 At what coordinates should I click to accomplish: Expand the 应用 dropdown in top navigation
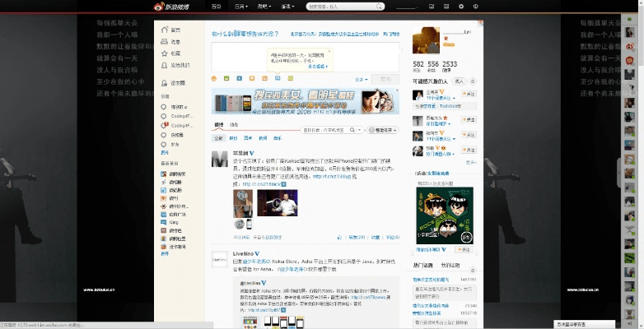coord(239,6)
